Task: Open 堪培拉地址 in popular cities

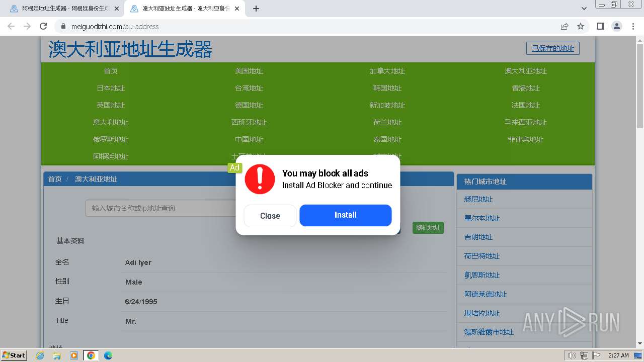Action: tap(482, 313)
